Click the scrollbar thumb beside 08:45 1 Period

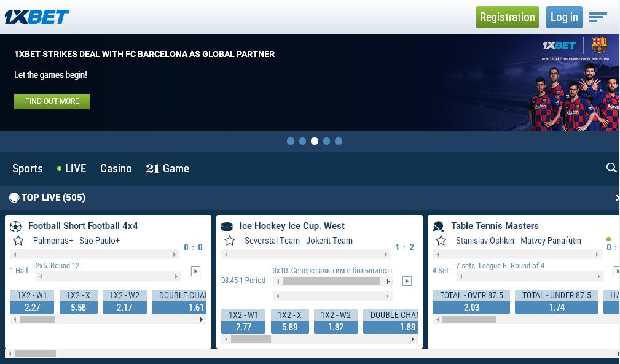coord(331,281)
